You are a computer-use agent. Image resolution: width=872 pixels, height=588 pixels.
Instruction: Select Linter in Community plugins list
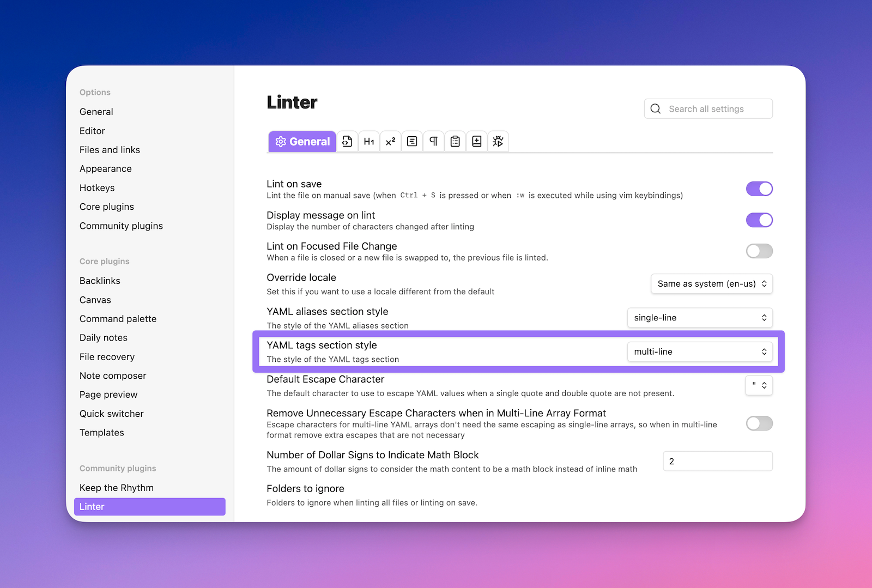coord(150,507)
